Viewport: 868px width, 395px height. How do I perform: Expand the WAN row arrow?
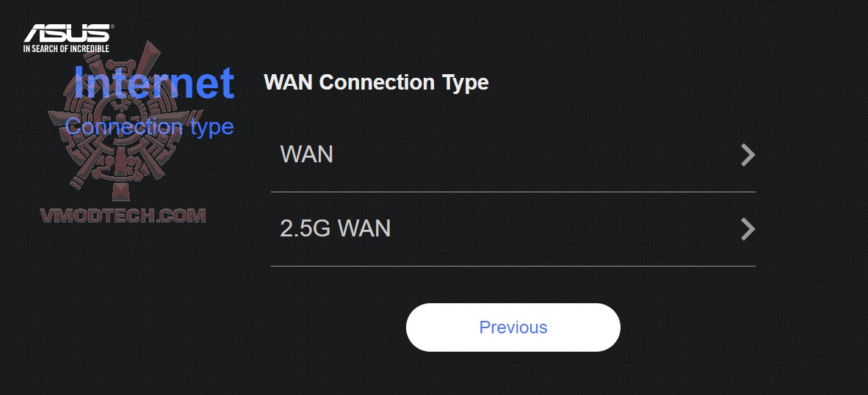748,155
